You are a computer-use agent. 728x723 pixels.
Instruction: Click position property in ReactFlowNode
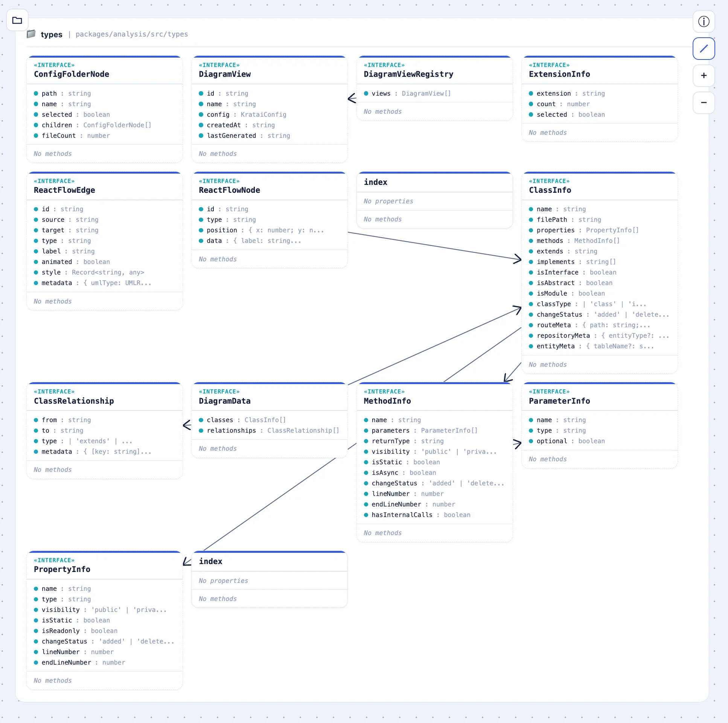262,230
